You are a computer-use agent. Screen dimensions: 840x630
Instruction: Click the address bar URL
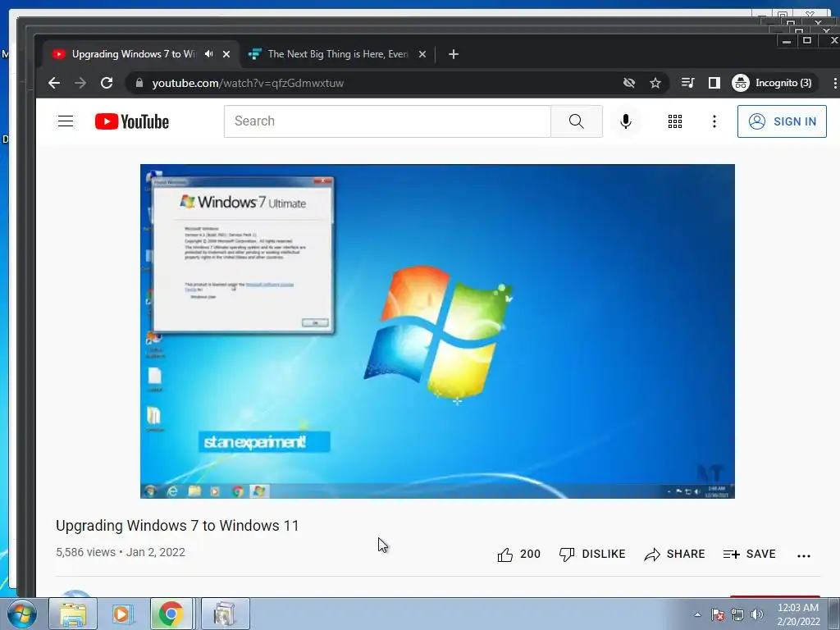[248, 83]
